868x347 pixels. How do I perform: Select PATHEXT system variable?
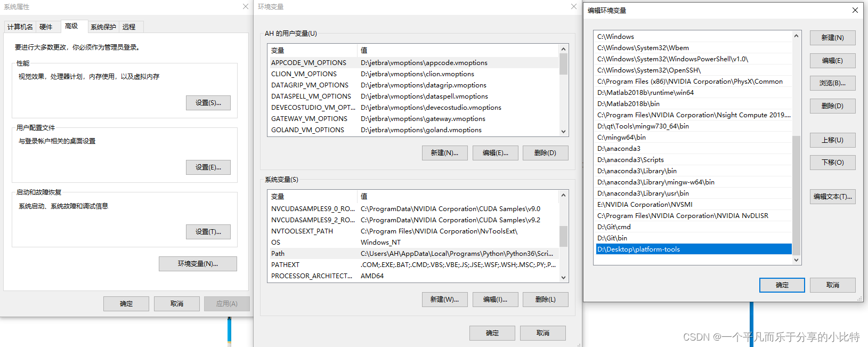(413, 264)
